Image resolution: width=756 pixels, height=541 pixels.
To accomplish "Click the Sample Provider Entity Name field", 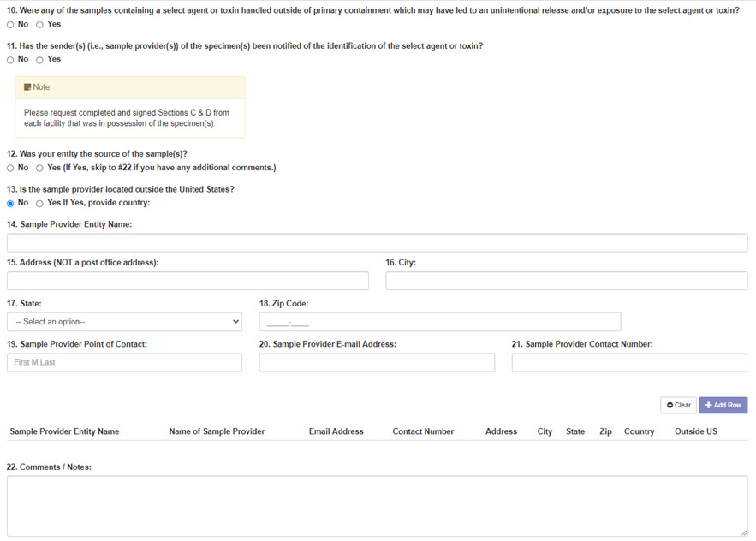I will click(377, 243).
